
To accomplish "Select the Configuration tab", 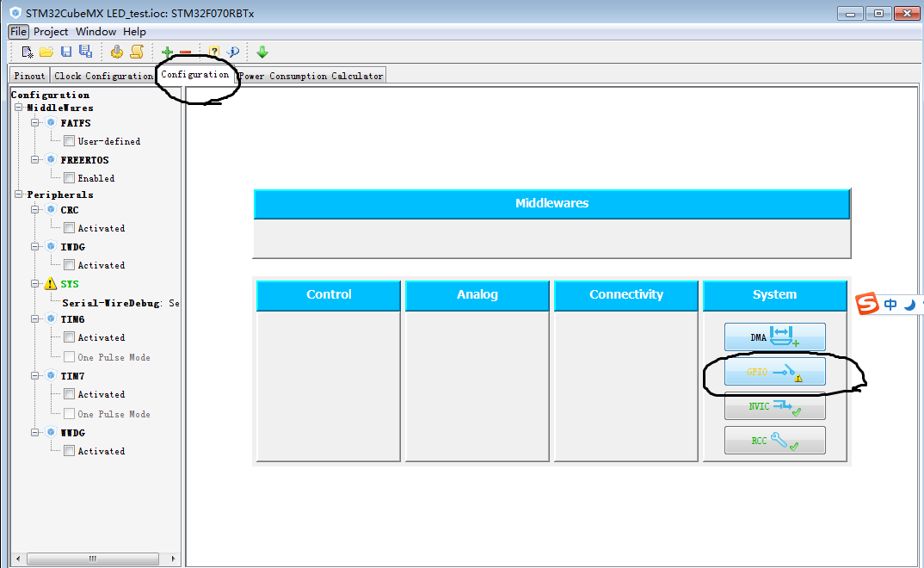I will (x=195, y=74).
